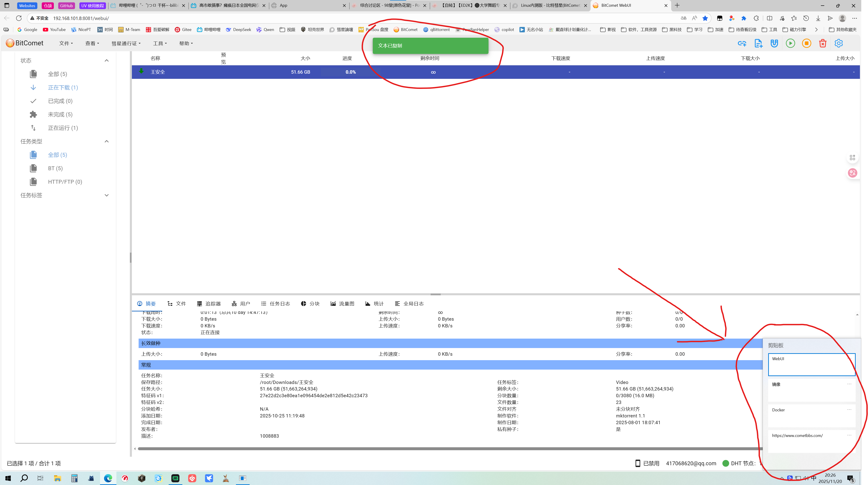Collapse the 状态 section
This screenshot has width=868, height=485.
tap(107, 60)
